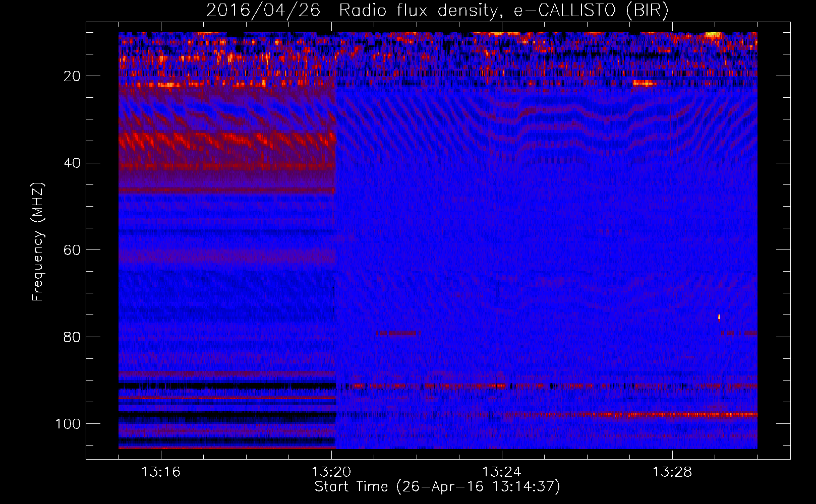This screenshot has width=816, height=504.
Task: Click the "13:20" time tick label
Action: (x=331, y=472)
